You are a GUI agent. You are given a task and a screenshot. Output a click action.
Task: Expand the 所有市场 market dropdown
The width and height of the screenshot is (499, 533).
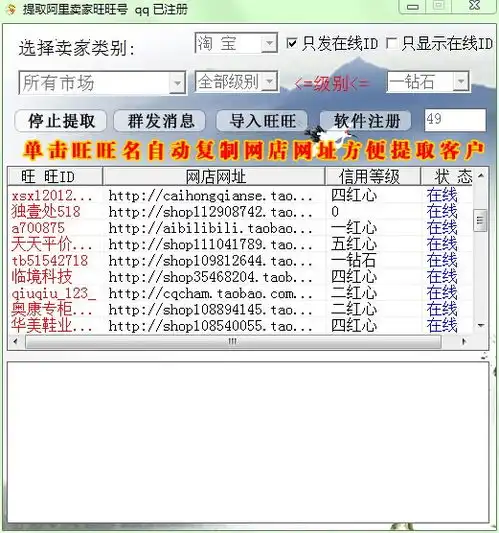point(177,83)
